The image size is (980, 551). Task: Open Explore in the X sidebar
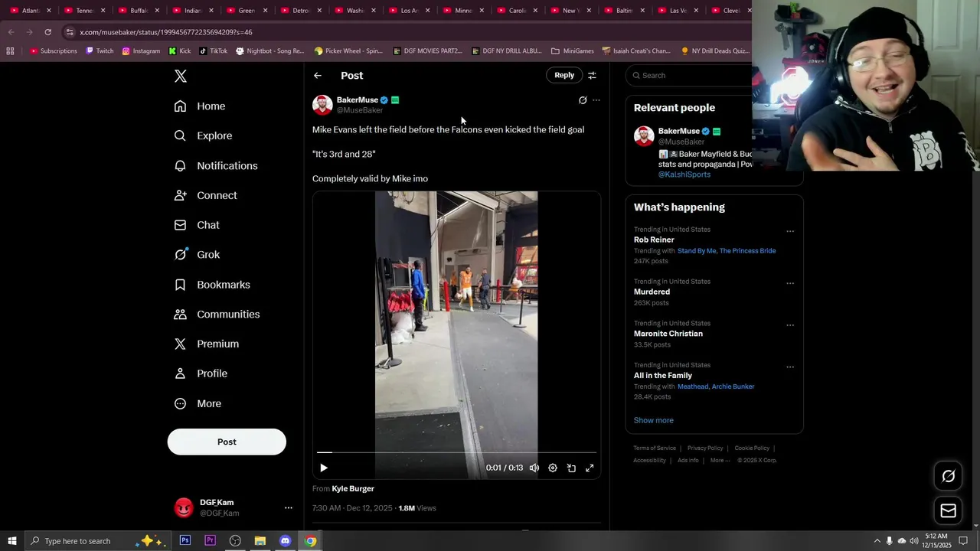coord(203,135)
